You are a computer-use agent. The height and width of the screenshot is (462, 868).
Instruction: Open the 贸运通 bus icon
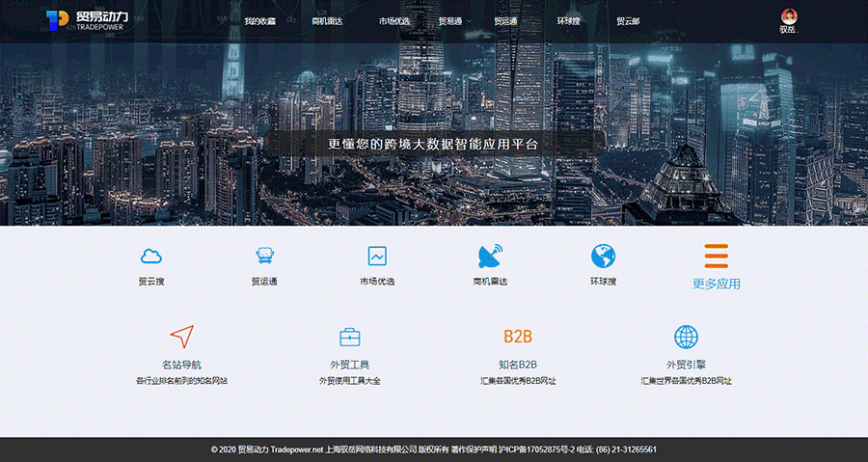click(264, 256)
